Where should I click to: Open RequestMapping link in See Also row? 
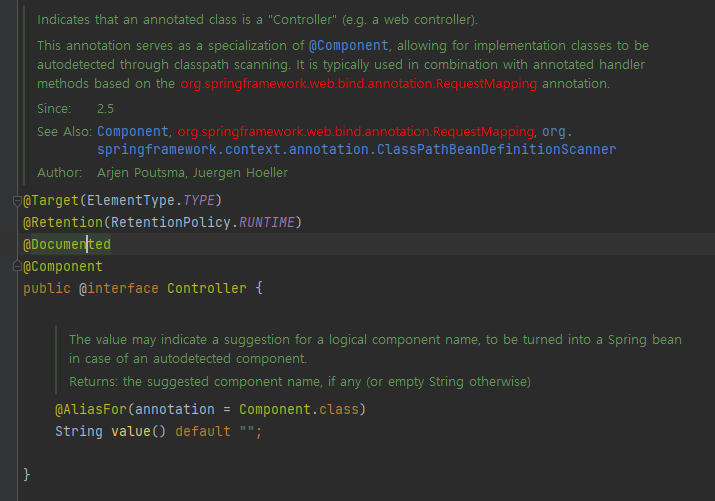(x=355, y=132)
